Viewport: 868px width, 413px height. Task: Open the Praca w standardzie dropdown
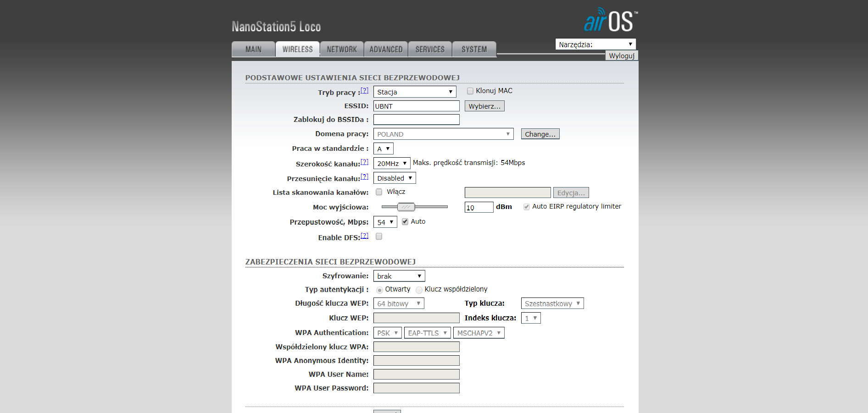coord(384,149)
